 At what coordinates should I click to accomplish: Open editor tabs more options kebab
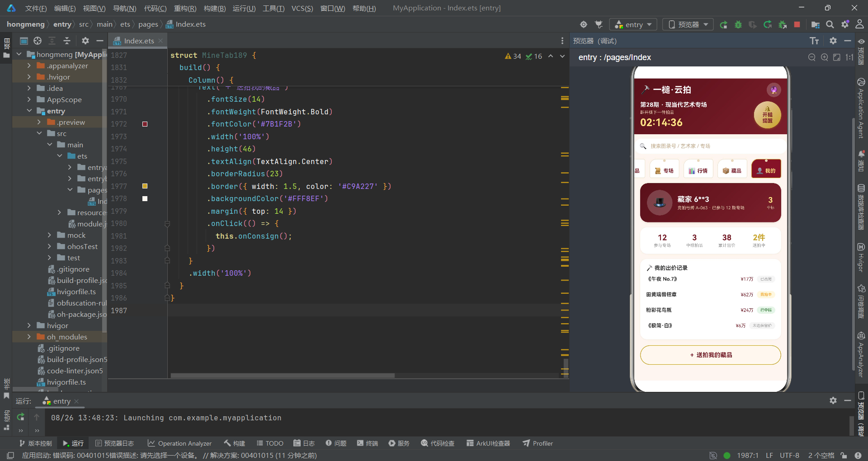coord(562,41)
